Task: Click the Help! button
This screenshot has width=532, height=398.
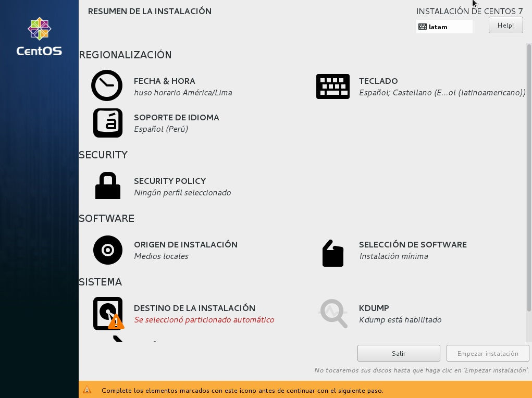Action: (x=505, y=24)
